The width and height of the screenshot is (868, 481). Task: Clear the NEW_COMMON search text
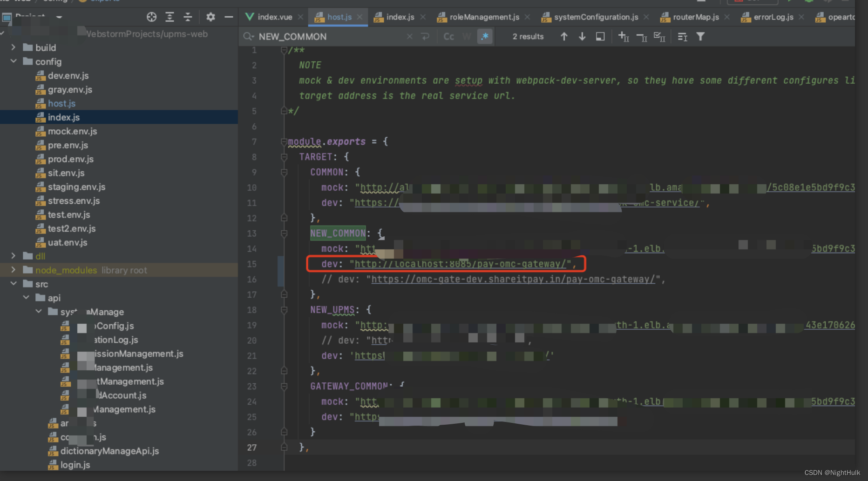pos(409,36)
